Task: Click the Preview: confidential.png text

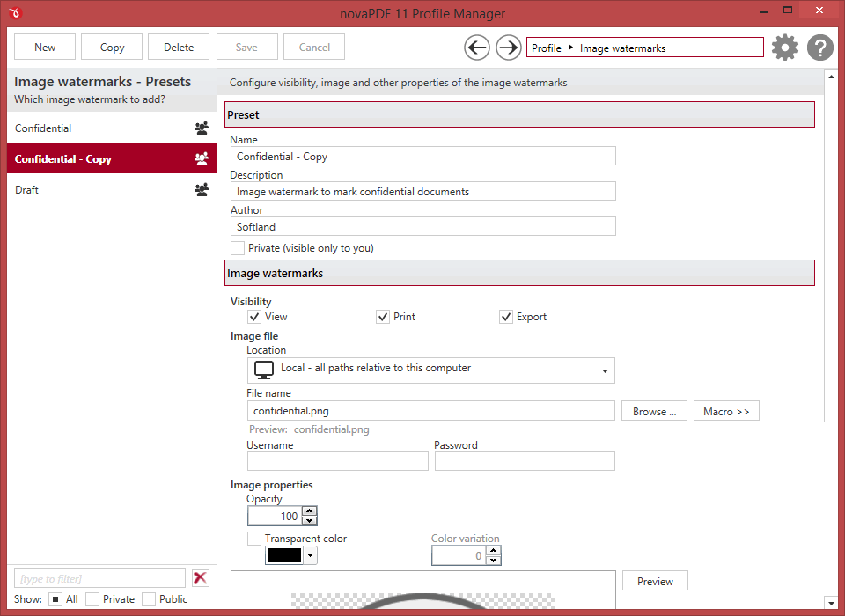Action: [x=309, y=429]
